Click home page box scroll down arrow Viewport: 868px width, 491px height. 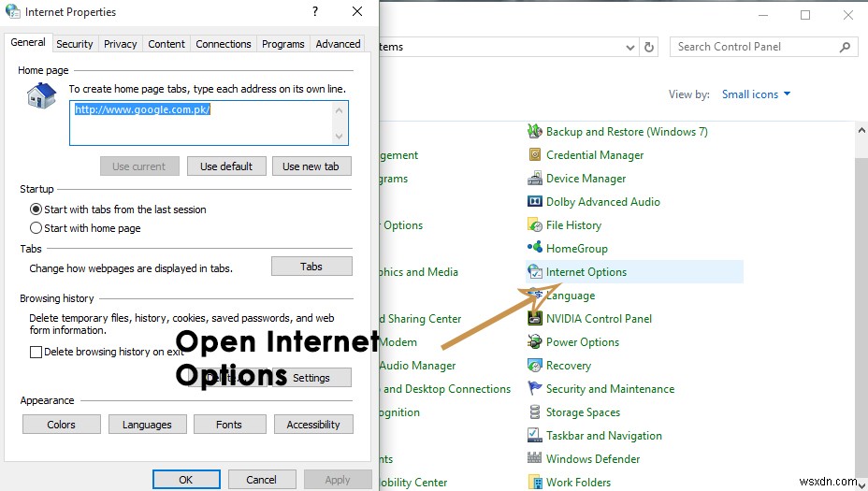point(339,137)
